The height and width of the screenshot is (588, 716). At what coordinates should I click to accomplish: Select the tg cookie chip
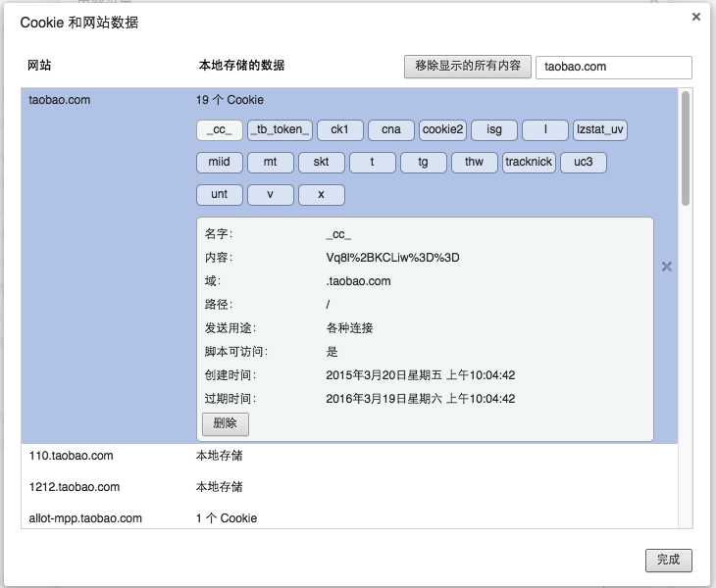[x=424, y=163]
